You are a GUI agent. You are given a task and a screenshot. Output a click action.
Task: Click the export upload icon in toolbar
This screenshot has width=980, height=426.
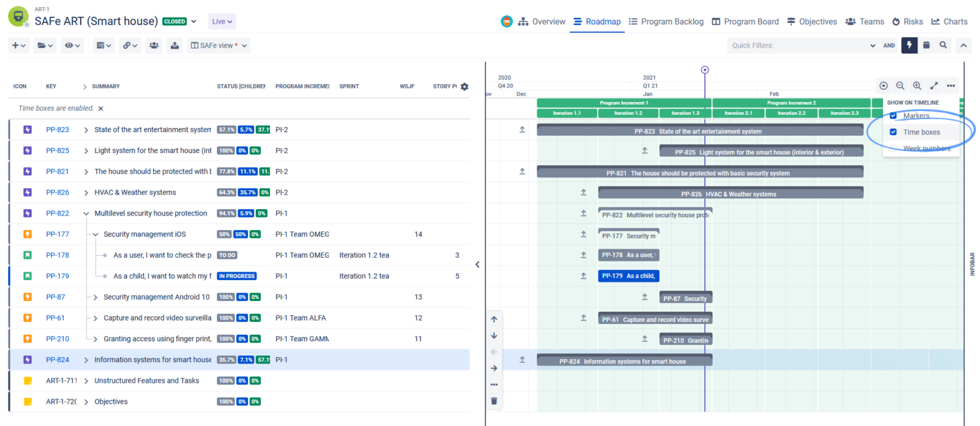tap(175, 45)
